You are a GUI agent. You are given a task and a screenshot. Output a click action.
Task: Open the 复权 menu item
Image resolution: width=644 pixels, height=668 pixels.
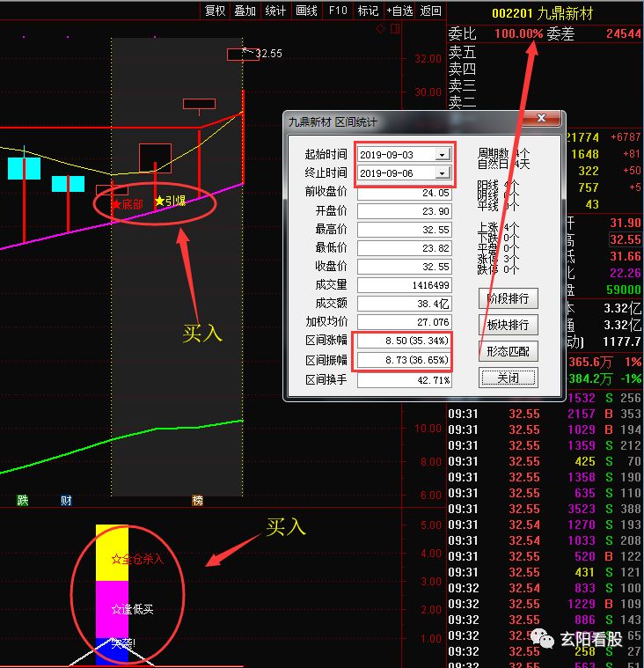(215, 11)
